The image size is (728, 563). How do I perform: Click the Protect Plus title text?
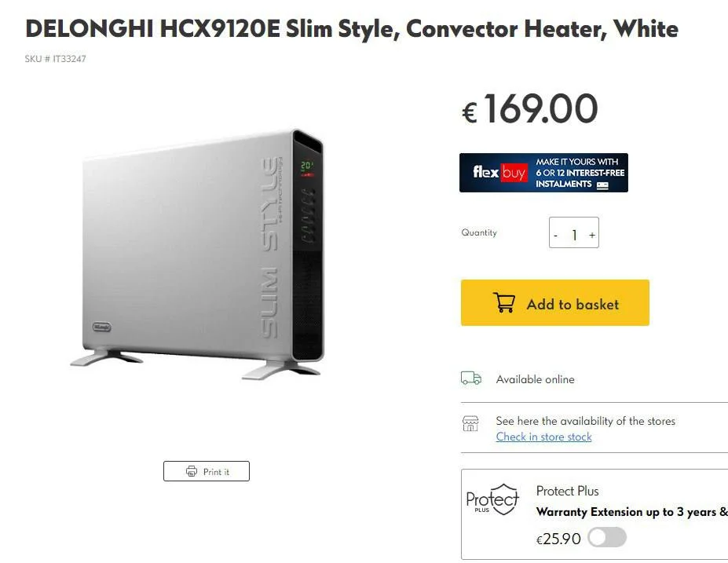coord(567,491)
